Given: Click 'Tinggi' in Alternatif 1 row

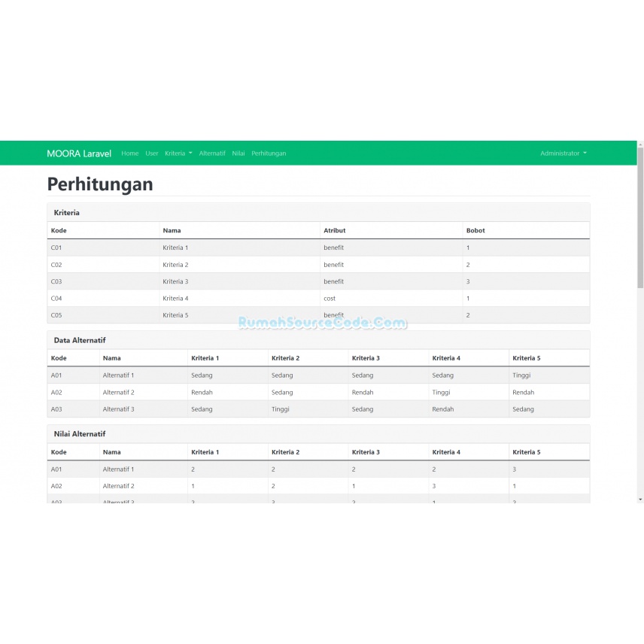Looking at the screenshot, I should coord(521,375).
